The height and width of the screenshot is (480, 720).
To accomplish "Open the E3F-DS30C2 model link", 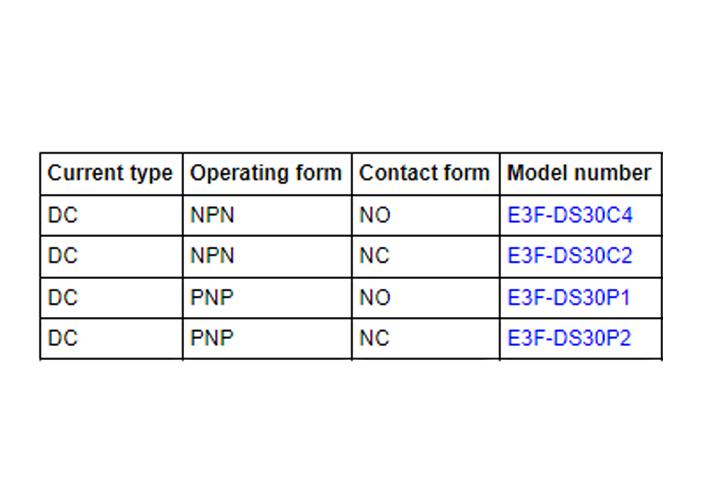I will click(569, 256).
